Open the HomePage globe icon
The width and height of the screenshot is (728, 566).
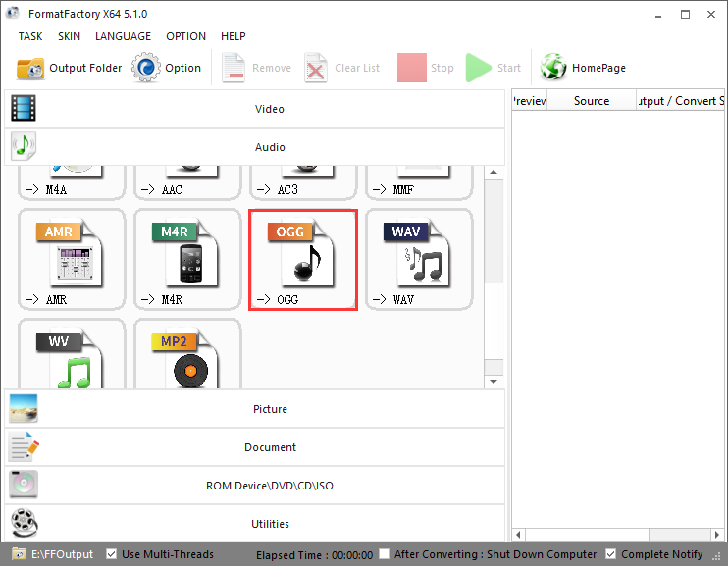click(x=553, y=68)
